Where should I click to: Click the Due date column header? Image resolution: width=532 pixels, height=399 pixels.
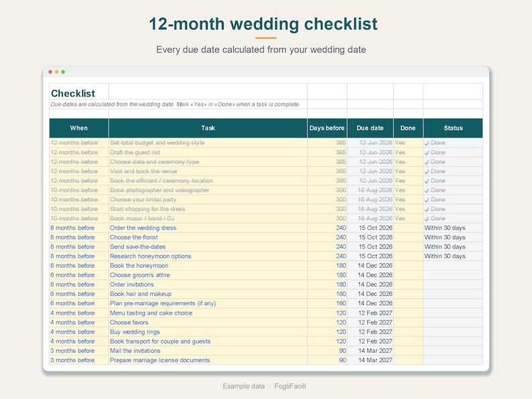(x=370, y=128)
